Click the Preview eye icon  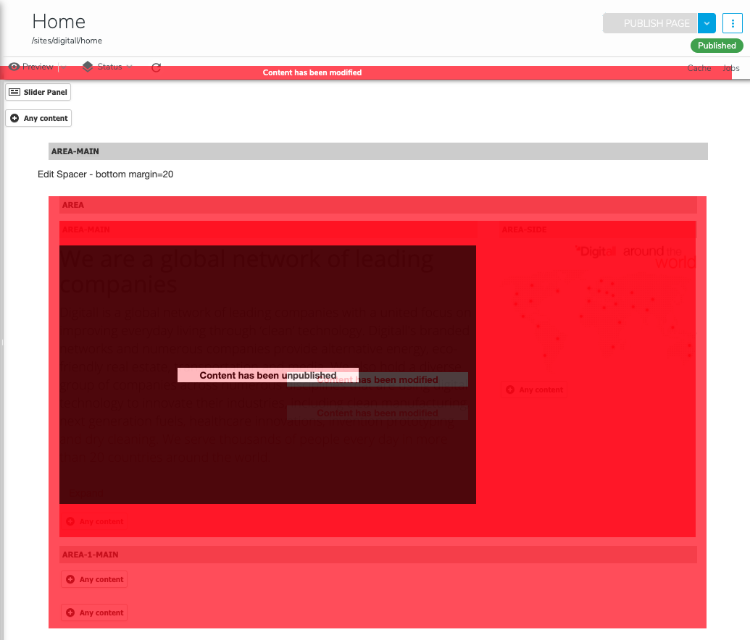pyautogui.click(x=14, y=66)
